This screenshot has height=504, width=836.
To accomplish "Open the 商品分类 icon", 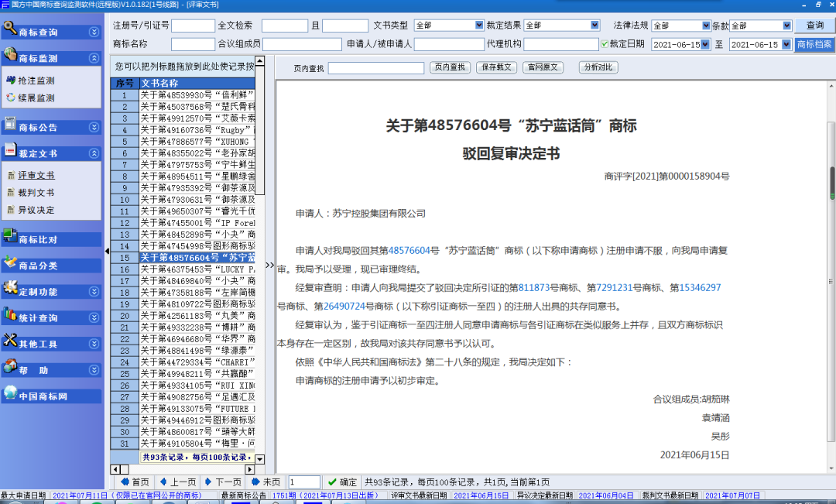I will point(9,262).
